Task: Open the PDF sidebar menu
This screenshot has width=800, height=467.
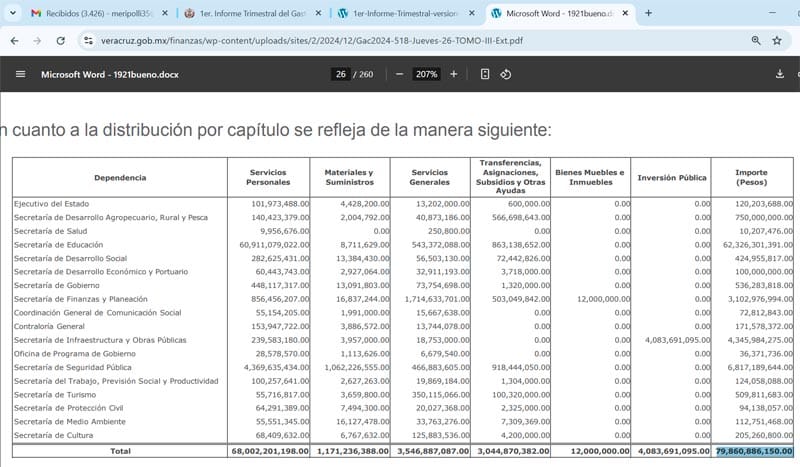Action: [20, 74]
